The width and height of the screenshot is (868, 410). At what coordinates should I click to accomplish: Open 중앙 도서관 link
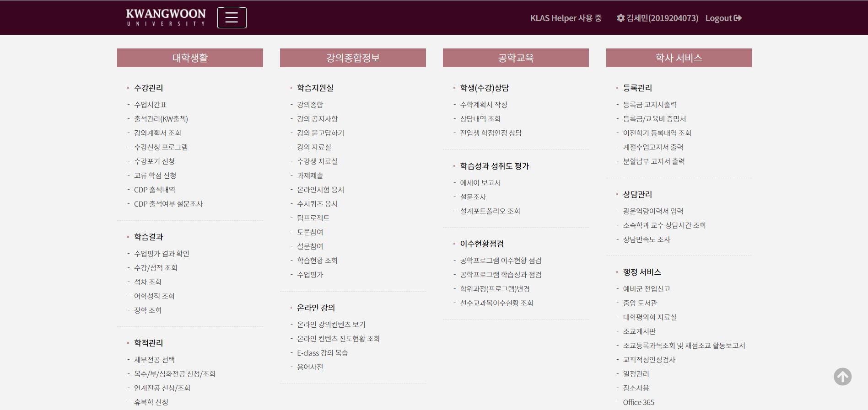(640, 303)
